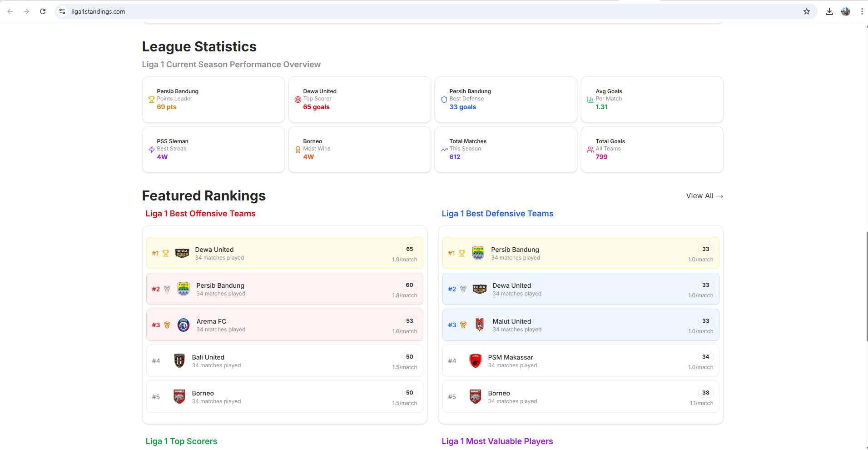Click the Best Streak lightning icon
The image size is (868, 450).
click(152, 150)
